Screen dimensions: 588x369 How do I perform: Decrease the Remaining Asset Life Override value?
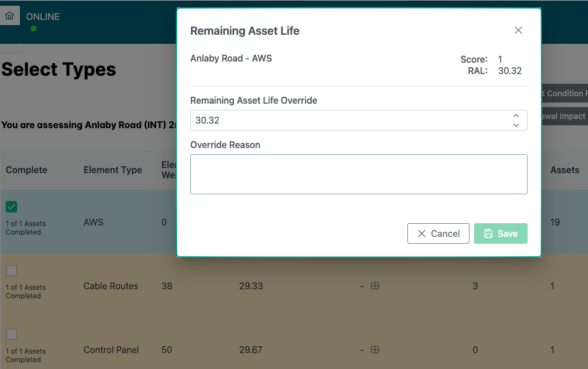pos(516,125)
